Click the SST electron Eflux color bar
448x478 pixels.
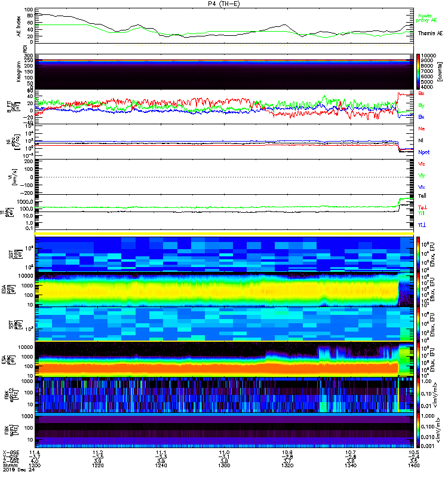pos(418,324)
